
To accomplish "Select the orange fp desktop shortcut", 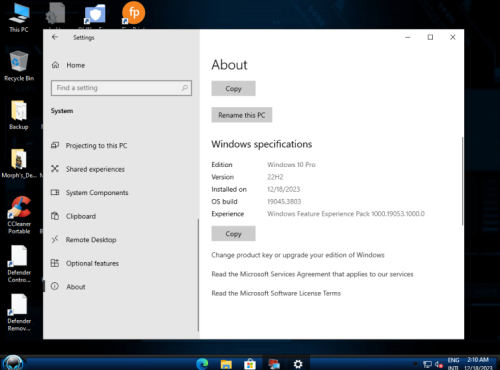I will click(133, 14).
